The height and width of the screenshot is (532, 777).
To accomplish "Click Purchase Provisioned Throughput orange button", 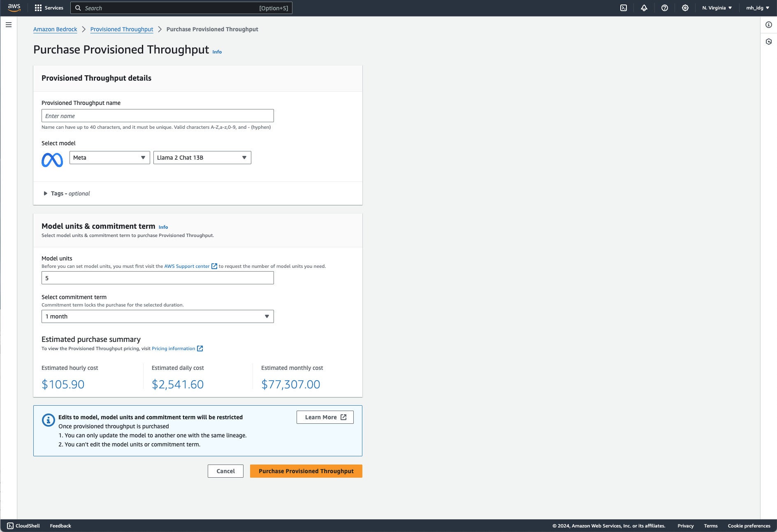I will coord(306,471).
